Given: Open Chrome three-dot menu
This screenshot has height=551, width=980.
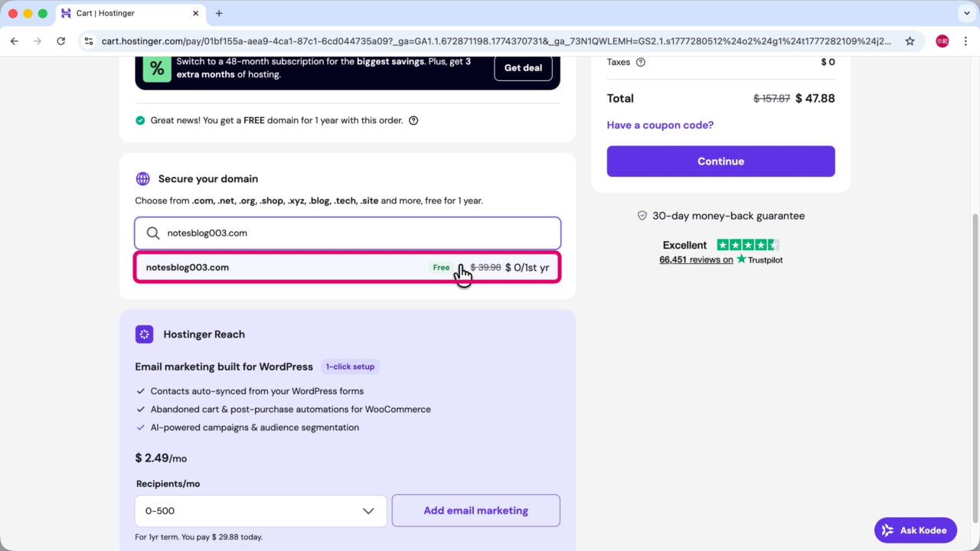Looking at the screenshot, I should coord(965,41).
